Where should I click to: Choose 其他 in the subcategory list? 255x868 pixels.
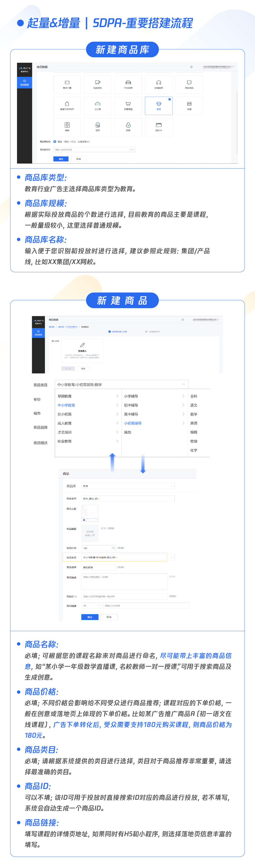127,432
